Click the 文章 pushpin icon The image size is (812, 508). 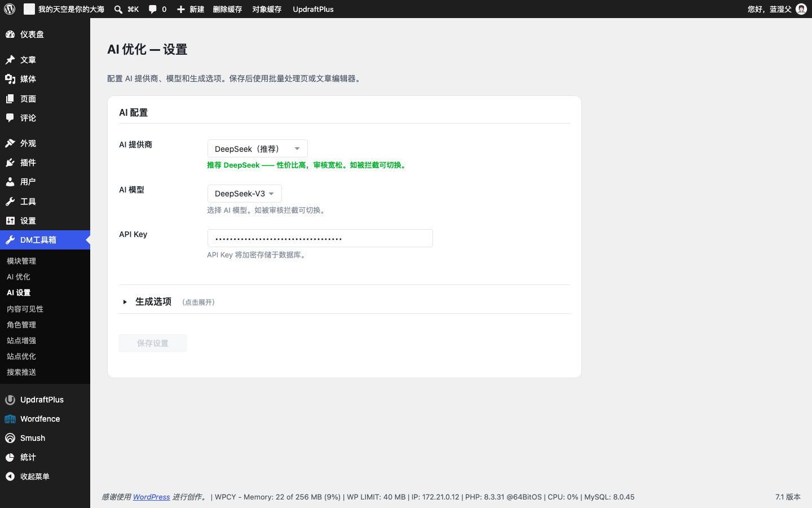(x=10, y=60)
